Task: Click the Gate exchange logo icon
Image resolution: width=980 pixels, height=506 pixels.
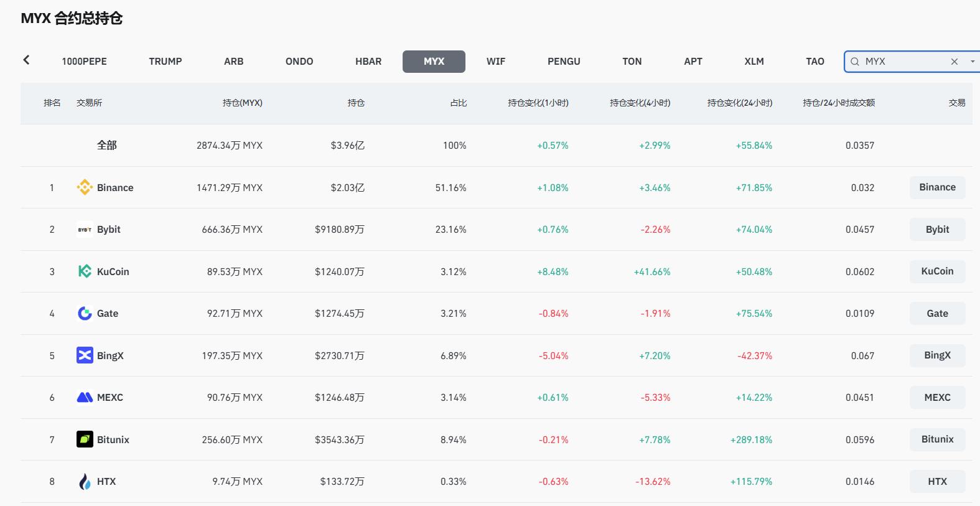Action: (85, 314)
